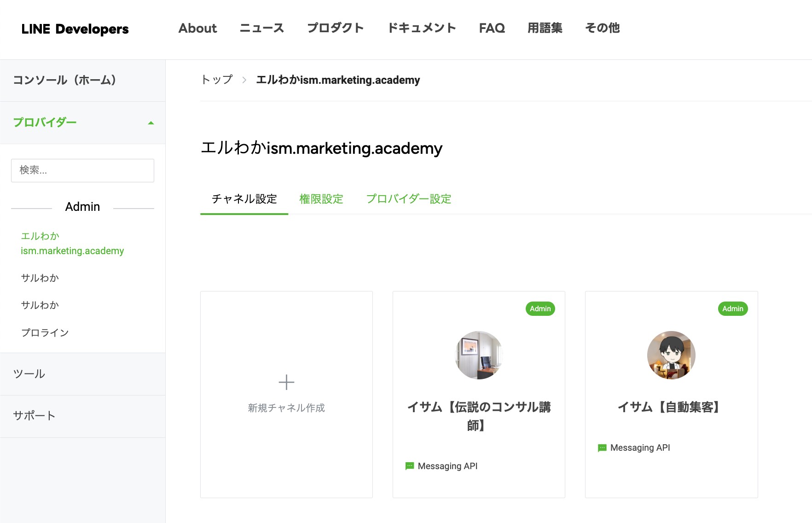
Task: Open channel avatar of 伝説のコンサル講師
Action: pos(479,355)
